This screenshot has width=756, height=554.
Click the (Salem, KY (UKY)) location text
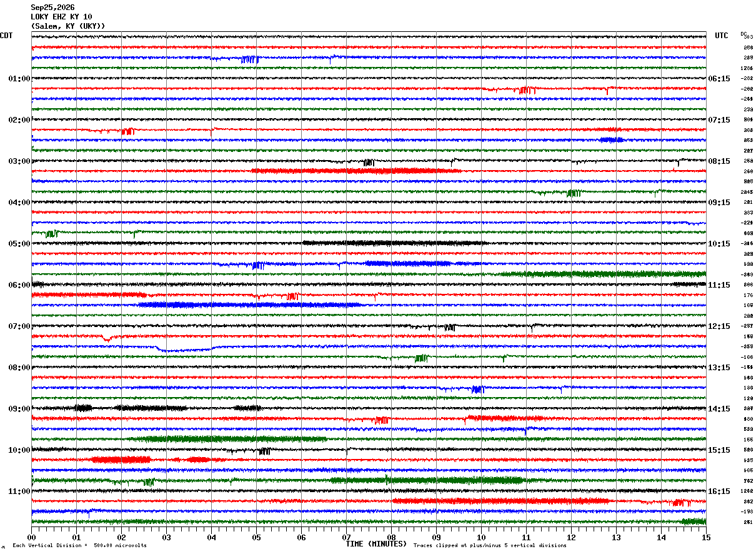coord(68,26)
